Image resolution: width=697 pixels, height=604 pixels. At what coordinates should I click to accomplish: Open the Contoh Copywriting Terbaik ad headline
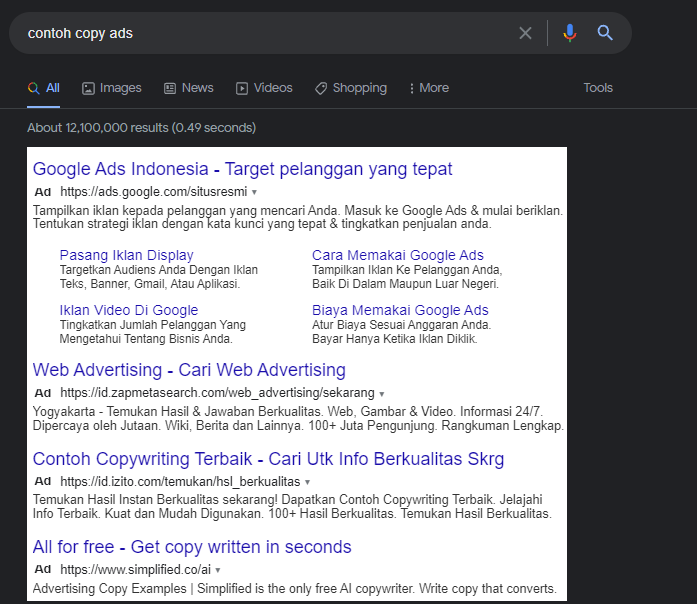[x=268, y=459]
